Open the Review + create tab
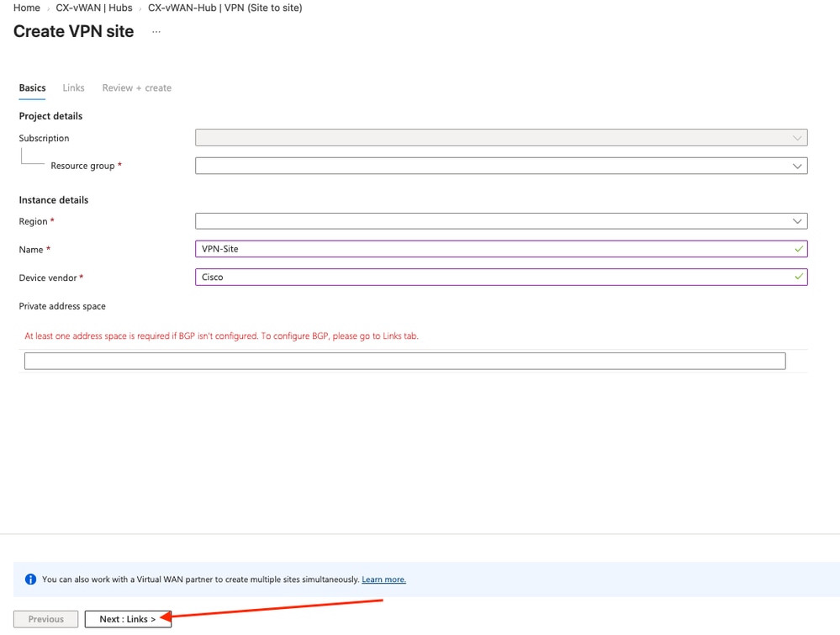This screenshot has height=635, width=840. tap(136, 87)
